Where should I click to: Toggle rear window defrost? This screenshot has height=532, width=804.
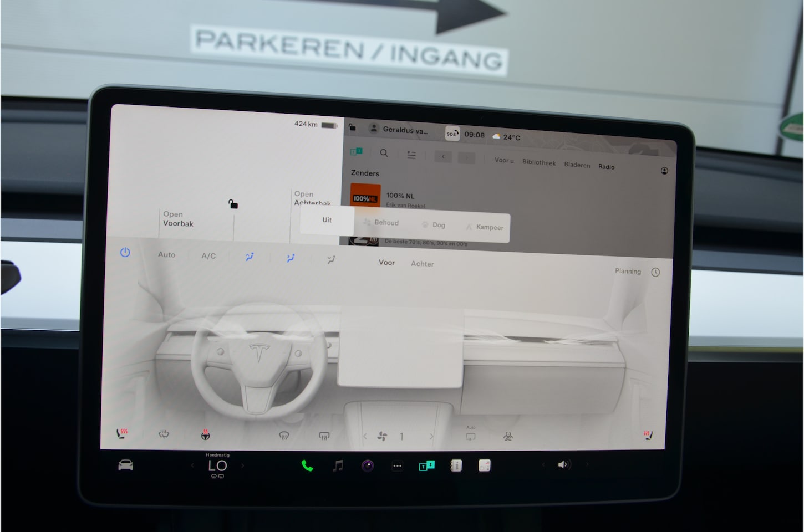(324, 437)
